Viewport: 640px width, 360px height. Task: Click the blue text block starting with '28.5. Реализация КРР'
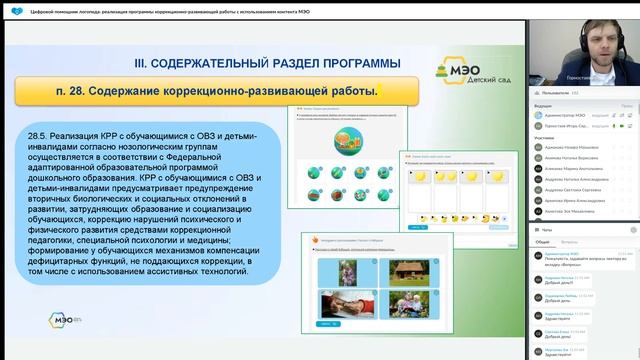148,203
